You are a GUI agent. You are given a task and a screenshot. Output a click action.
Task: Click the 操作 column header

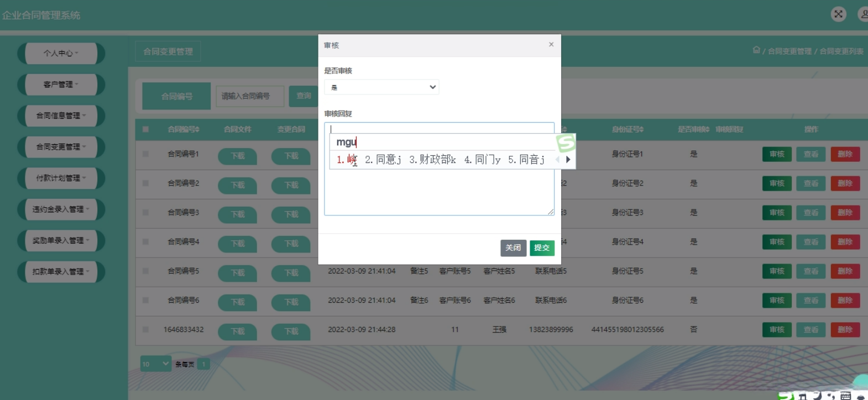[x=811, y=129]
